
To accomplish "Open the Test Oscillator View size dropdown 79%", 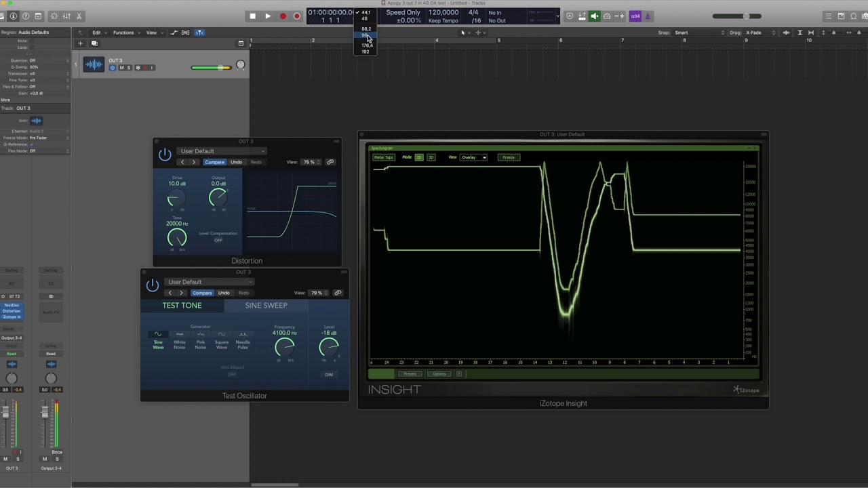I will 319,293.
